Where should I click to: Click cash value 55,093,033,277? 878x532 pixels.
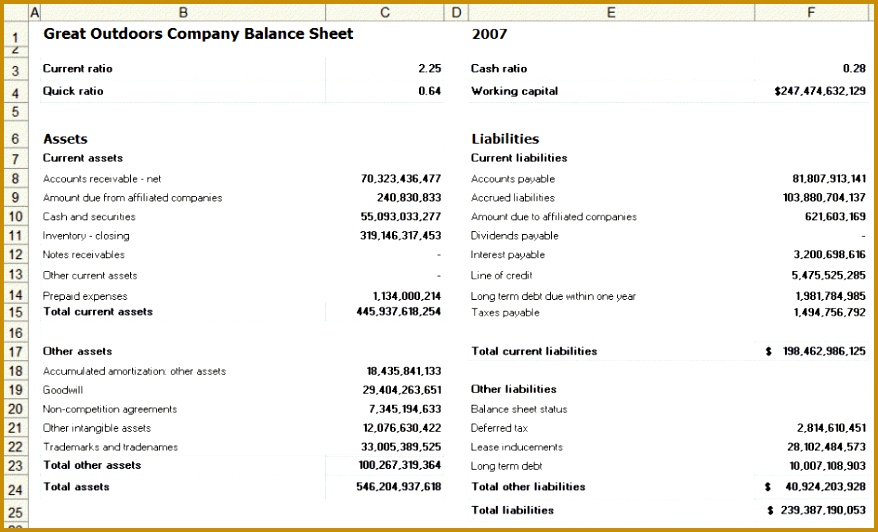401,217
